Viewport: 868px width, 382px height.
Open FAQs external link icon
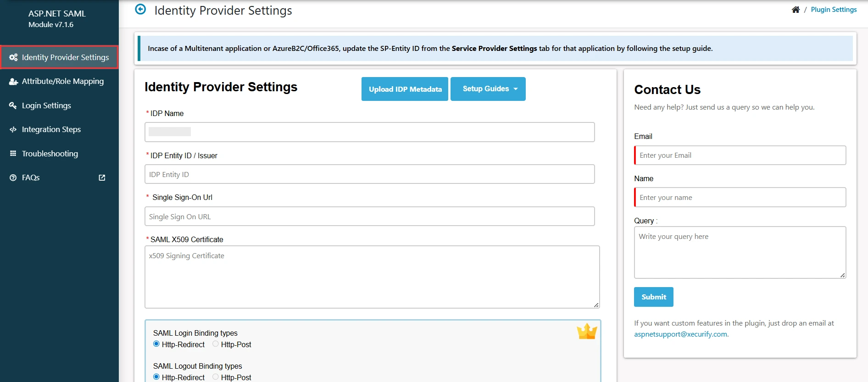[x=102, y=177]
